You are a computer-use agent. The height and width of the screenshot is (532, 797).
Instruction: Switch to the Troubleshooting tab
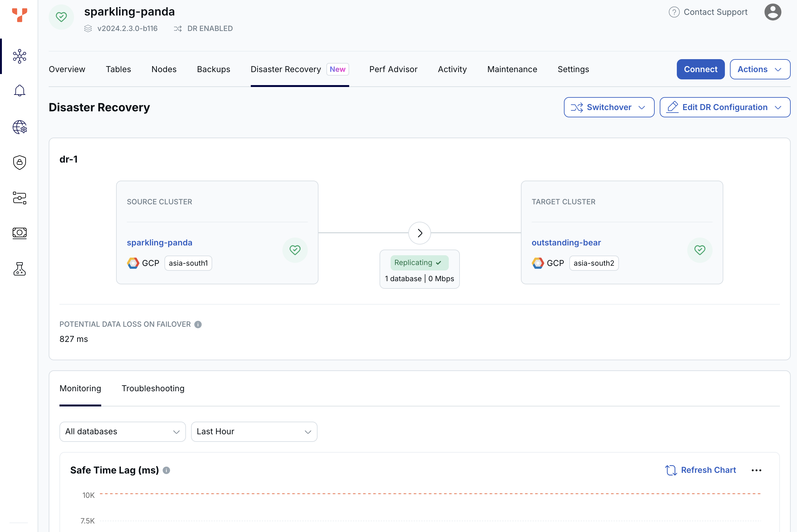[153, 388]
